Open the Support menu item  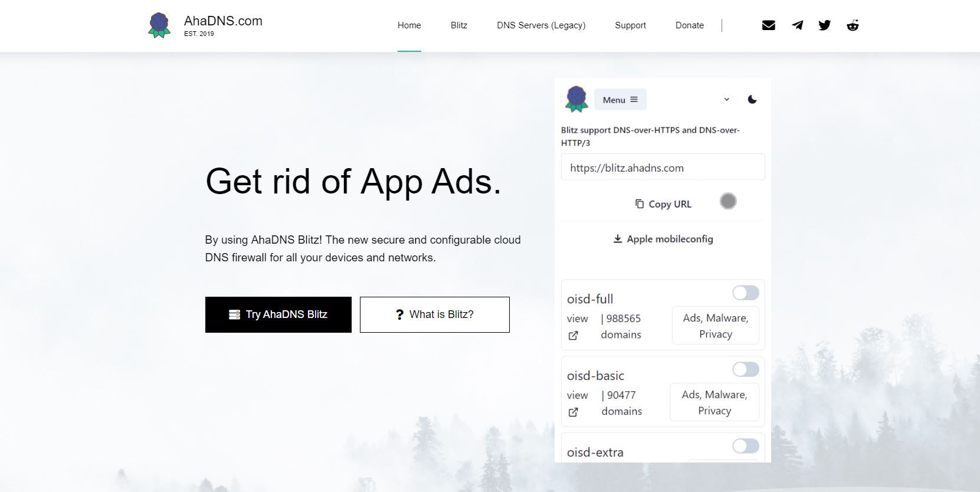click(630, 25)
